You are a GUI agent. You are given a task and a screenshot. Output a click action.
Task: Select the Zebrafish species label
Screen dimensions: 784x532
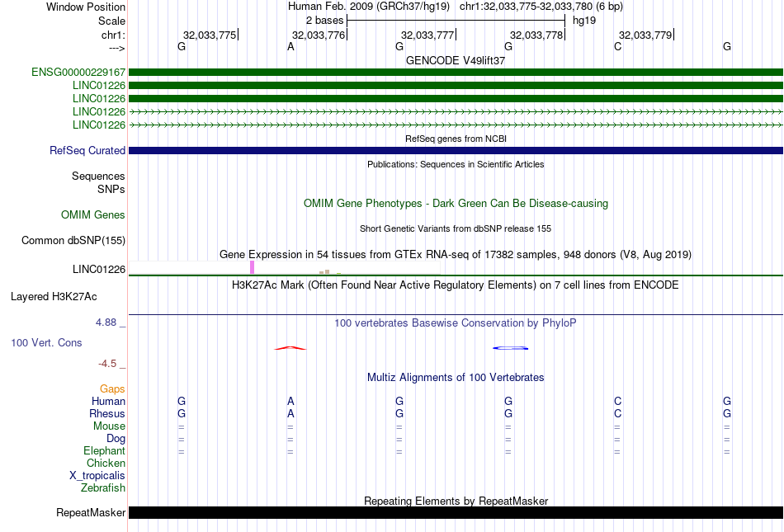click(103, 487)
